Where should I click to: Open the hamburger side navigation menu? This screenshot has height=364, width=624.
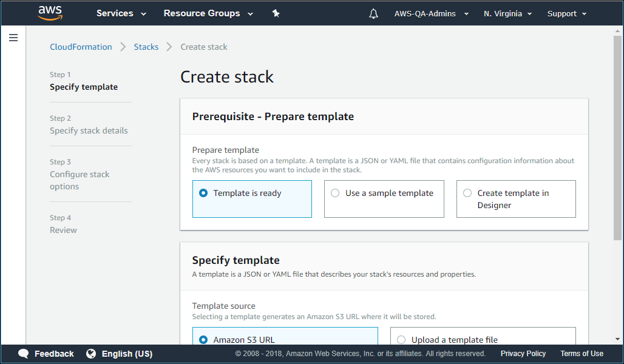coord(13,38)
